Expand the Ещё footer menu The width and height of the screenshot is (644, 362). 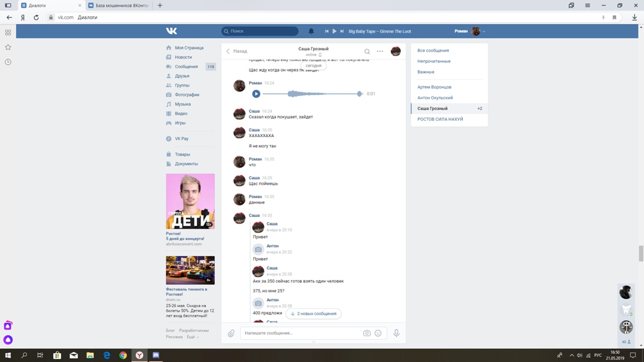point(192,337)
